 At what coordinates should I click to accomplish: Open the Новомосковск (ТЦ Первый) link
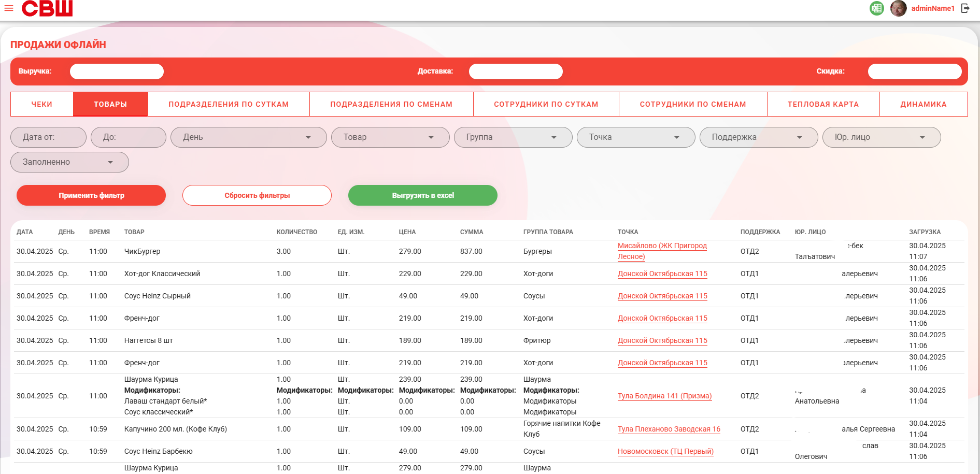[x=665, y=451]
